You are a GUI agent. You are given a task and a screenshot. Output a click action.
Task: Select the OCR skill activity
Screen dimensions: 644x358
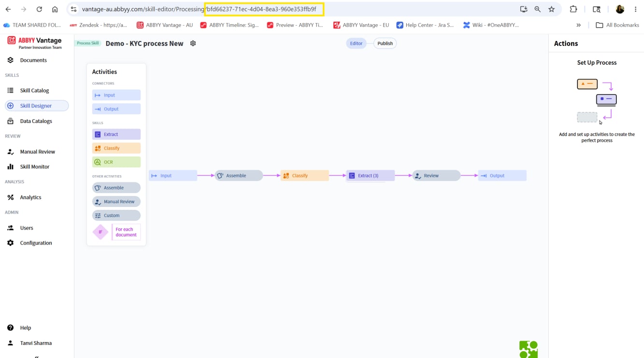click(x=116, y=162)
